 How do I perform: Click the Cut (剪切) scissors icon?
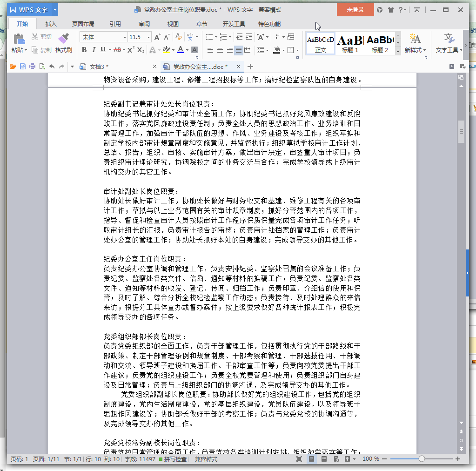pos(35,37)
